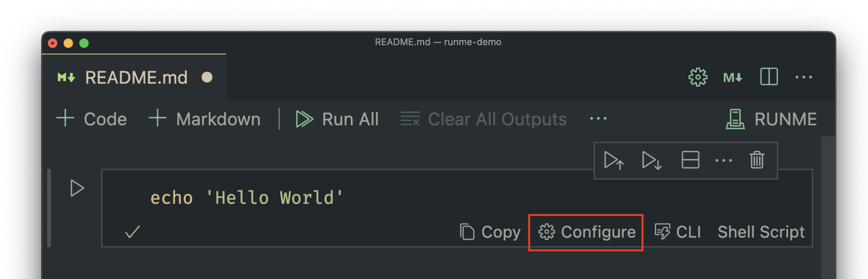The height and width of the screenshot is (279, 868).
Task: Run All notebook cells
Action: pyautogui.click(x=337, y=119)
